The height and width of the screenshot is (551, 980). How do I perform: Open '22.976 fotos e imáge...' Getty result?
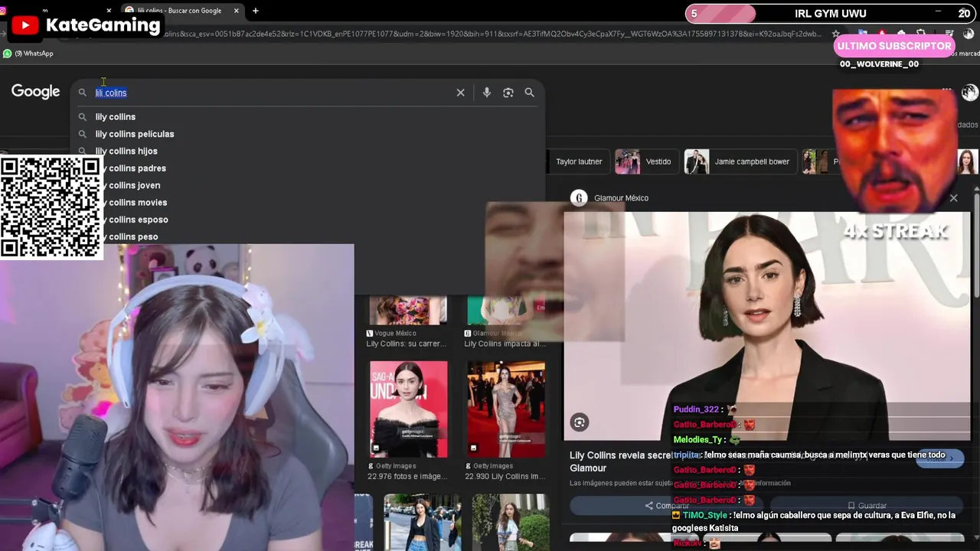point(407,477)
